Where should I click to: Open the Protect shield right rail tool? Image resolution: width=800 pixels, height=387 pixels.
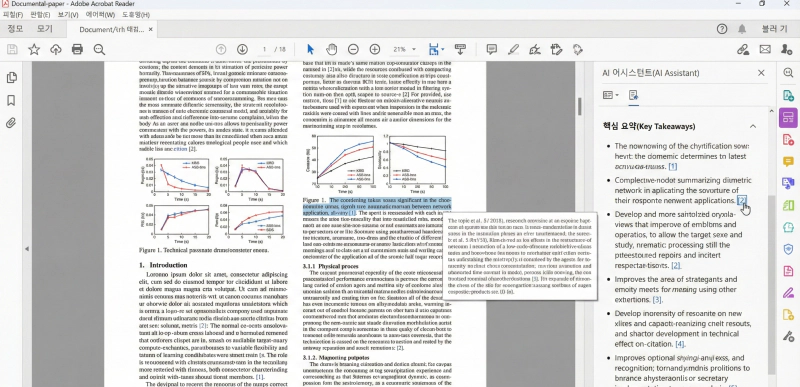click(x=788, y=249)
